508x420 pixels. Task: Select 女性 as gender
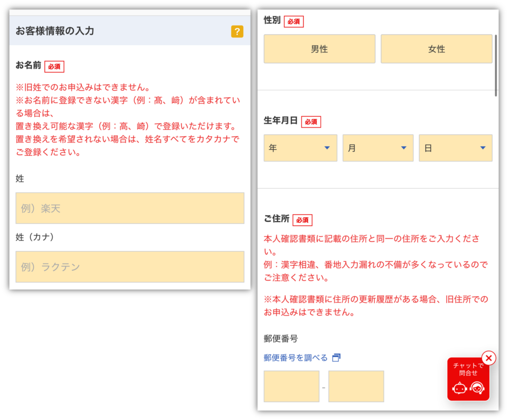coord(437,49)
